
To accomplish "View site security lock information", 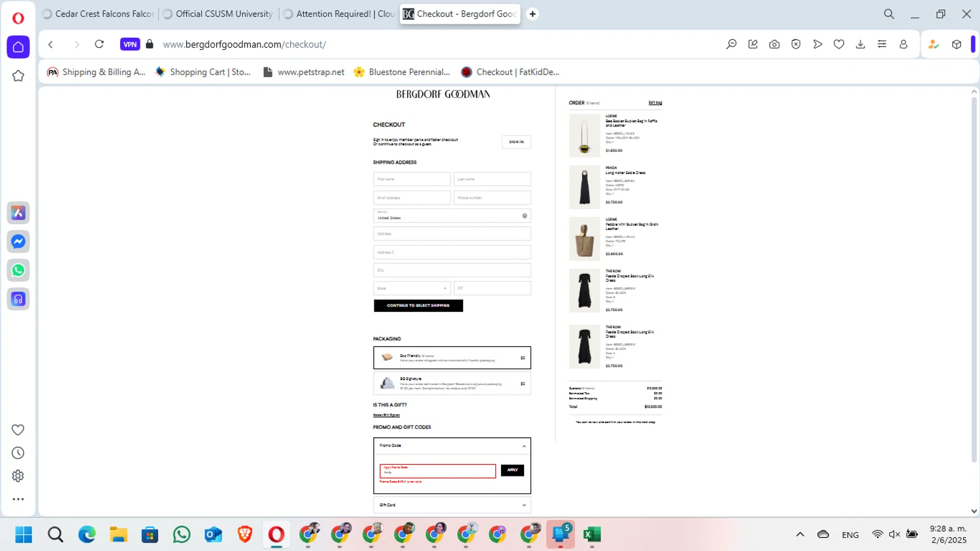I will point(150,44).
